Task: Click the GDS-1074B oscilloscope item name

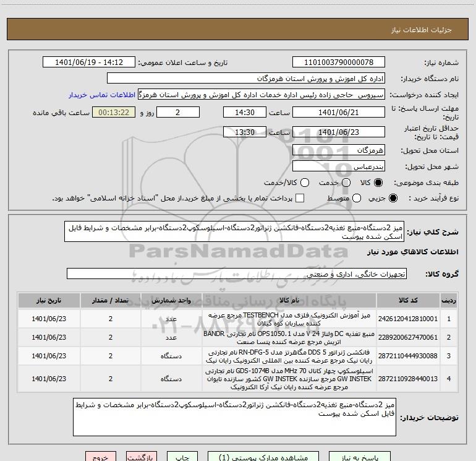Action: [x=289, y=379]
